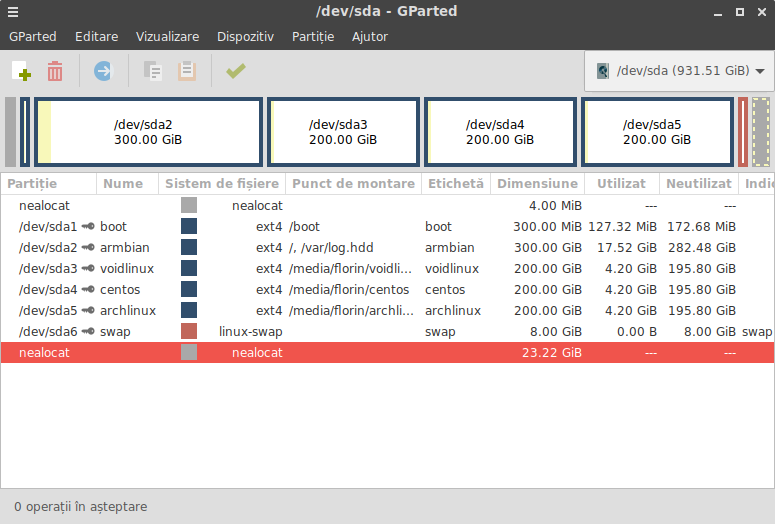Select the /dev/sda4 partition row
This screenshot has height=524, width=775.
387,289
